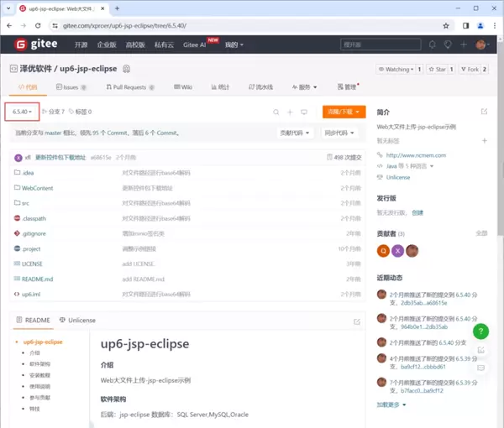Expand the orange 克隆/下载 dropdown

pos(344,112)
